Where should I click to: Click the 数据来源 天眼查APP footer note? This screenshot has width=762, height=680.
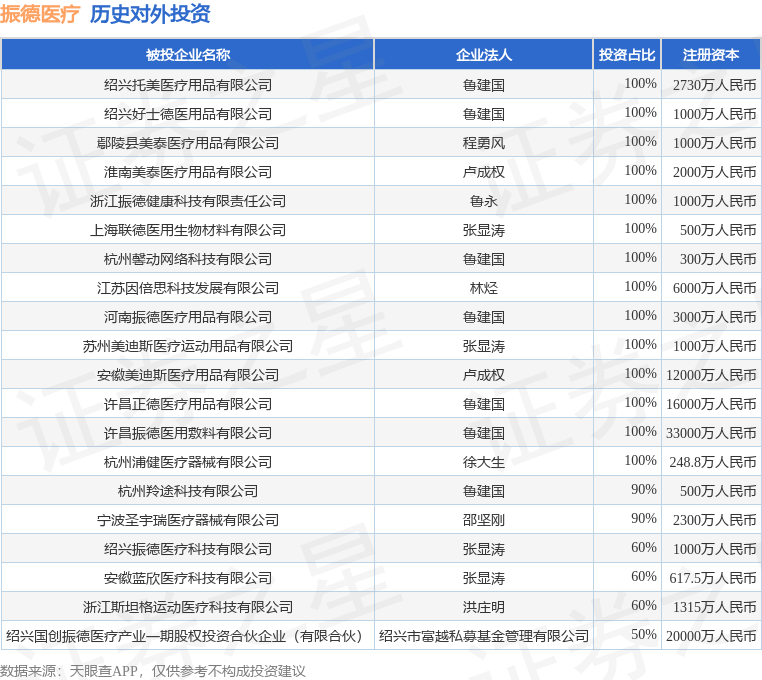(153, 671)
